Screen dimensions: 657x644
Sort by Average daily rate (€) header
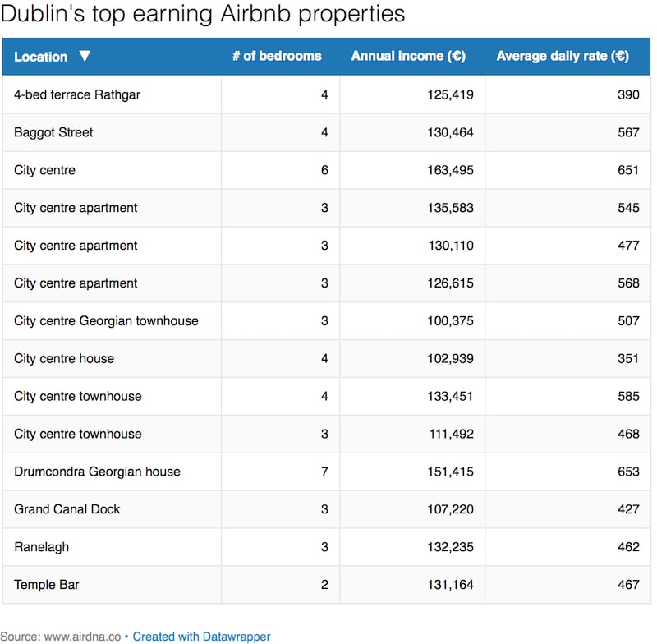[x=563, y=56]
